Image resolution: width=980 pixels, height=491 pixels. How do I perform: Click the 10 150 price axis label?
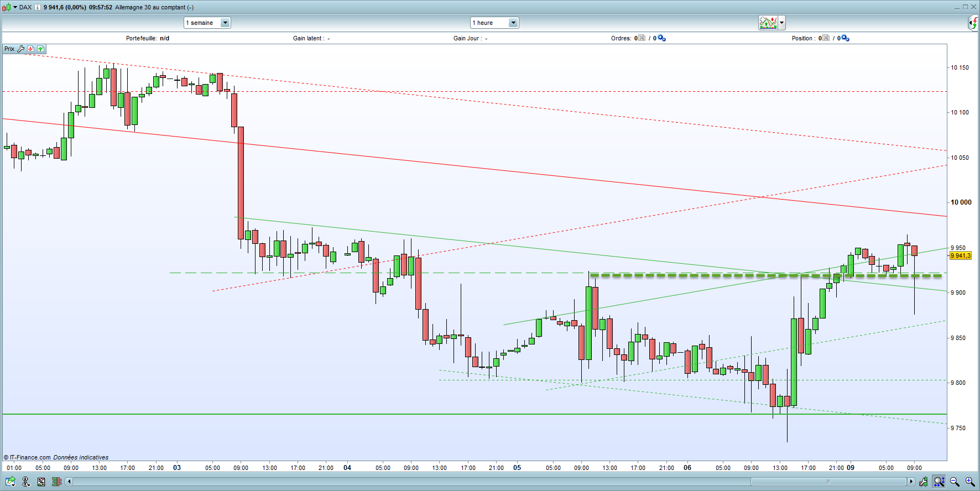click(x=960, y=67)
